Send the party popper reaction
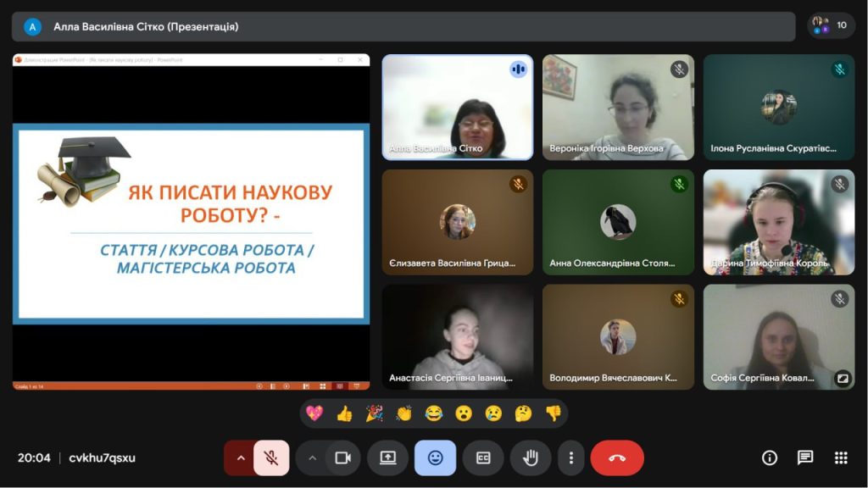This screenshot has height=488, width=868. 374,413
